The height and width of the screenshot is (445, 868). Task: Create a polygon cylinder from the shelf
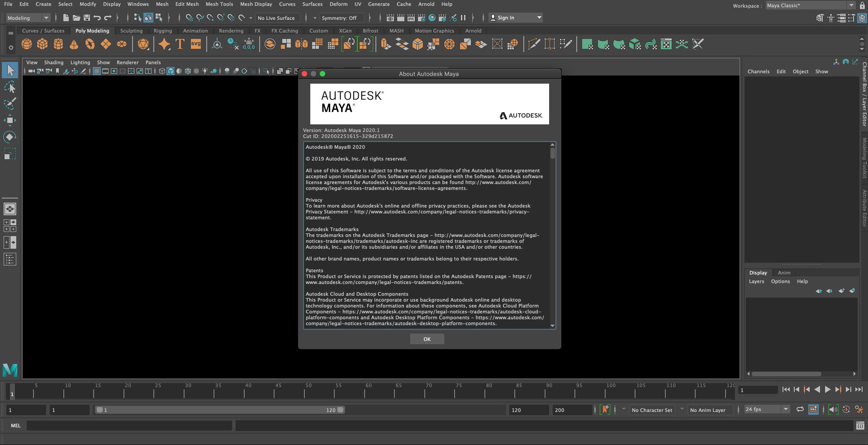[x=58, y=44]
